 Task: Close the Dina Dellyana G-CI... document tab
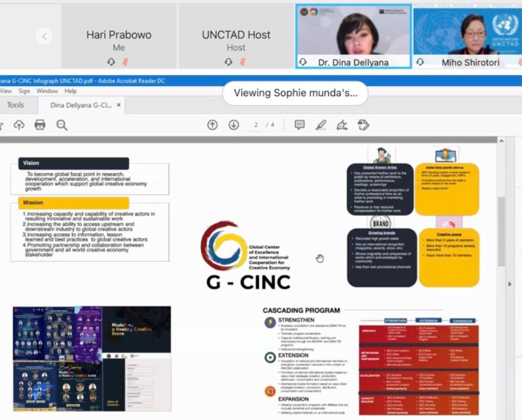point(119,105)
